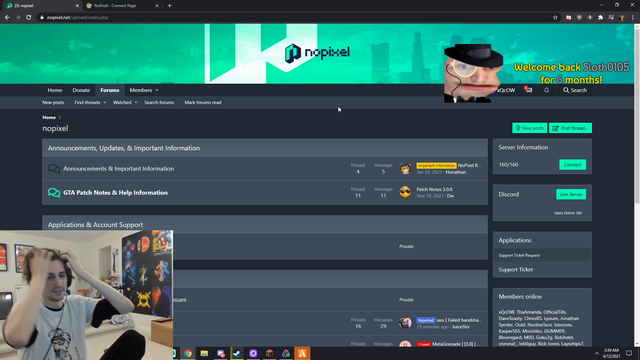Click the Home breadcrumb link
Viewport: 640px width, 360px height.
[x=49, y=117]
